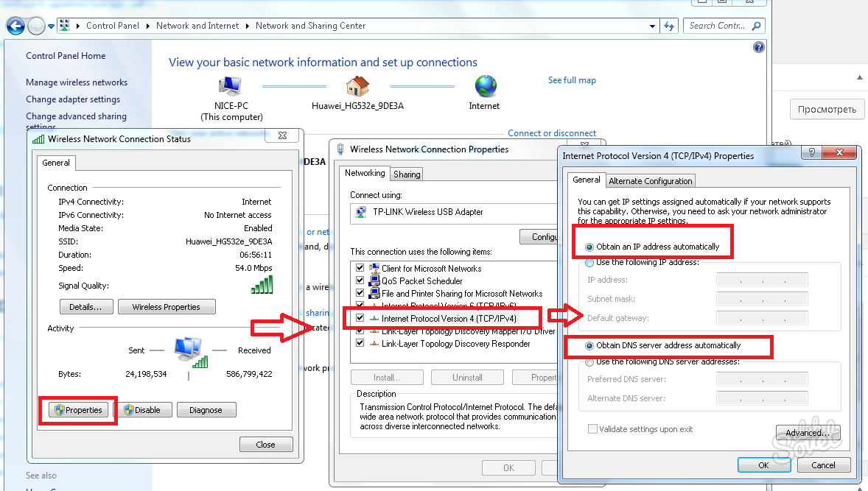868x491 pixels.
Task: Toggle Validate settings upon exit checkbox
Action: coord(593,429)
